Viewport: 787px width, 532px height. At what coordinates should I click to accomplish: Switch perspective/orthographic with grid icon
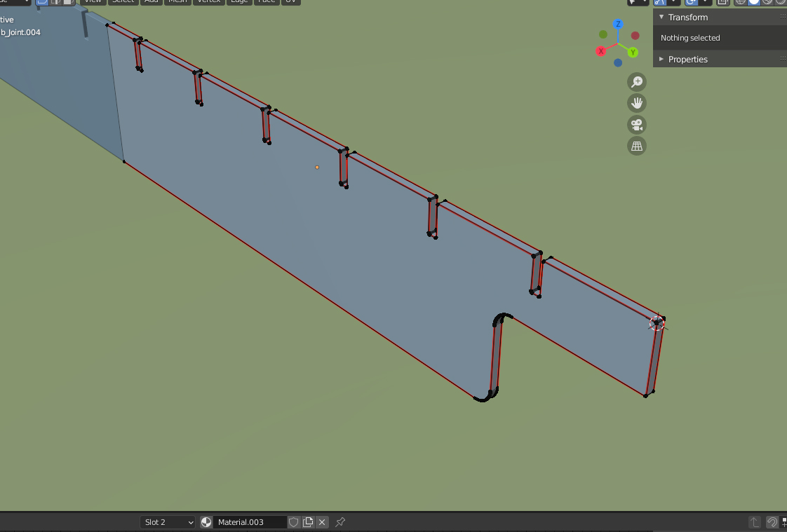[x=637, y=146]
